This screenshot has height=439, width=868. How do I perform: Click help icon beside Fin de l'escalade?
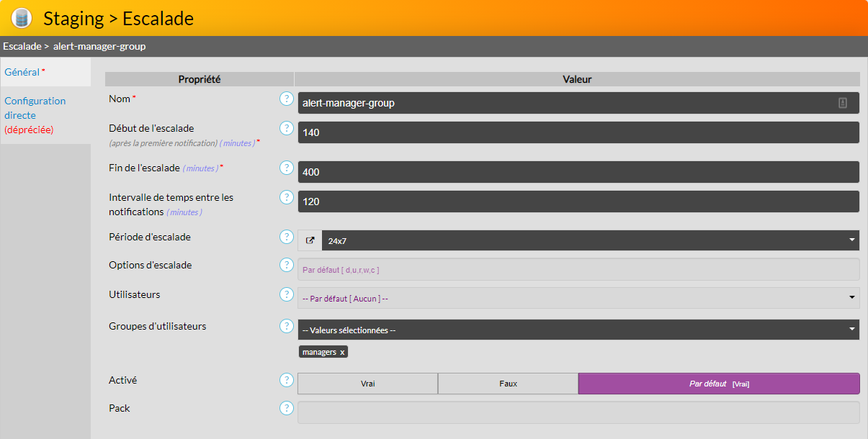pos(286,168)
